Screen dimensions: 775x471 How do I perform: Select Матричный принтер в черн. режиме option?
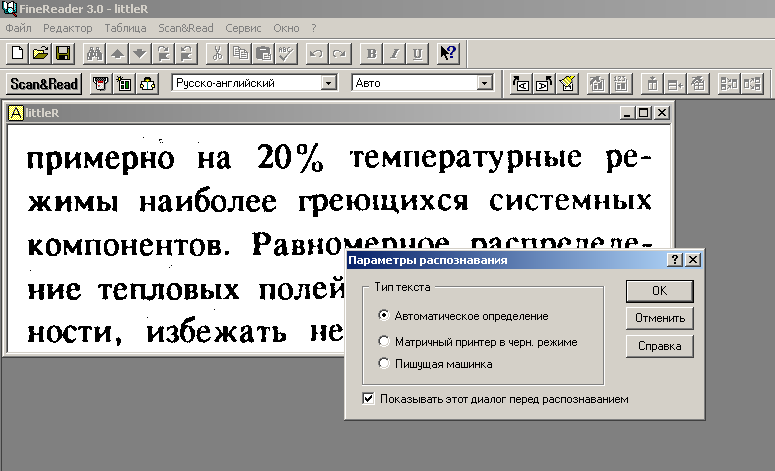[x=384, y=341]
